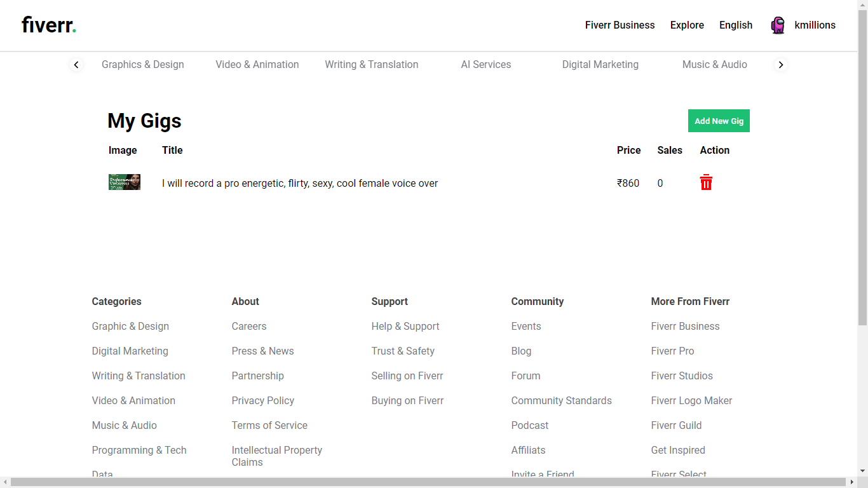Open the Terms of Service link
868x488 pixels.
pyautogui.click(x=269, y=425)
